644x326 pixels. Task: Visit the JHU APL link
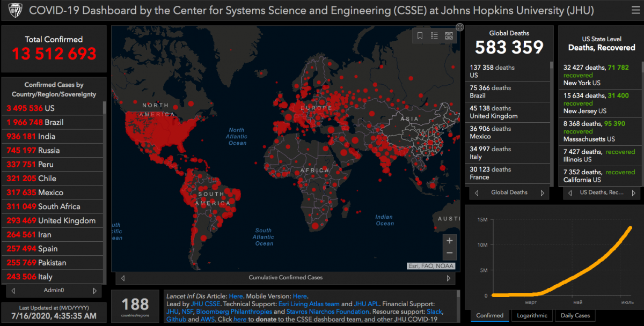(367, 304)
